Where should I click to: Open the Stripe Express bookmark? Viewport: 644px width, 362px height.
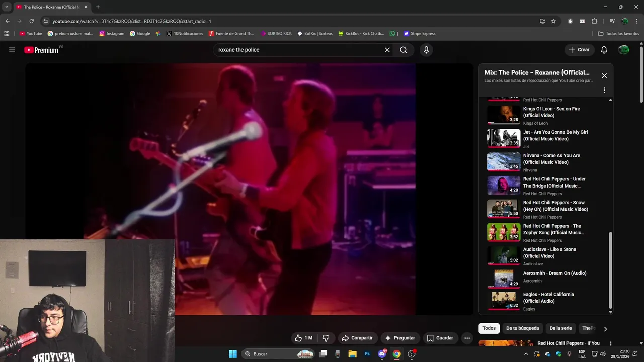click(x=420, y=34)
